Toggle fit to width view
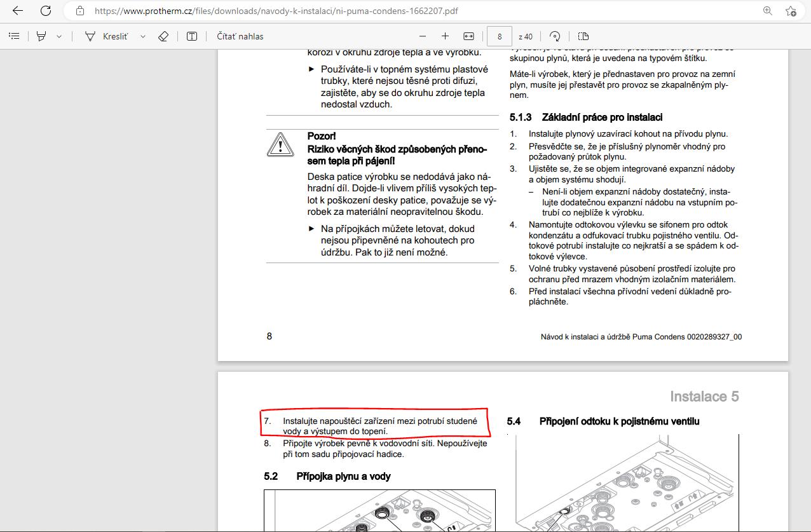The width and height of the screenshot is (811, 532). (469, 36)
